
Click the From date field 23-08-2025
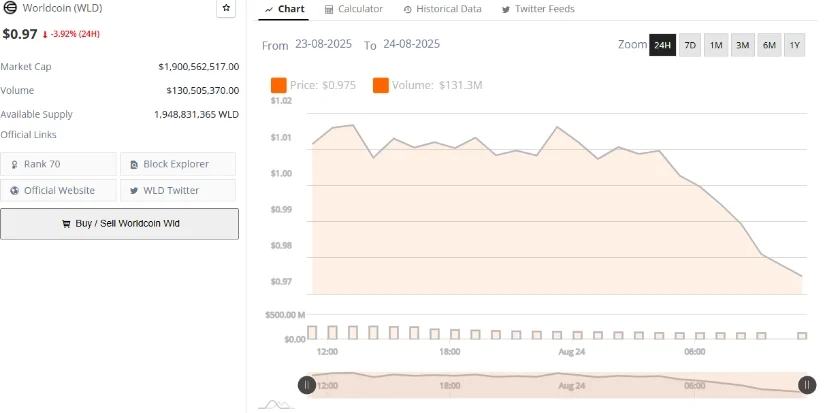click(323, 44)
